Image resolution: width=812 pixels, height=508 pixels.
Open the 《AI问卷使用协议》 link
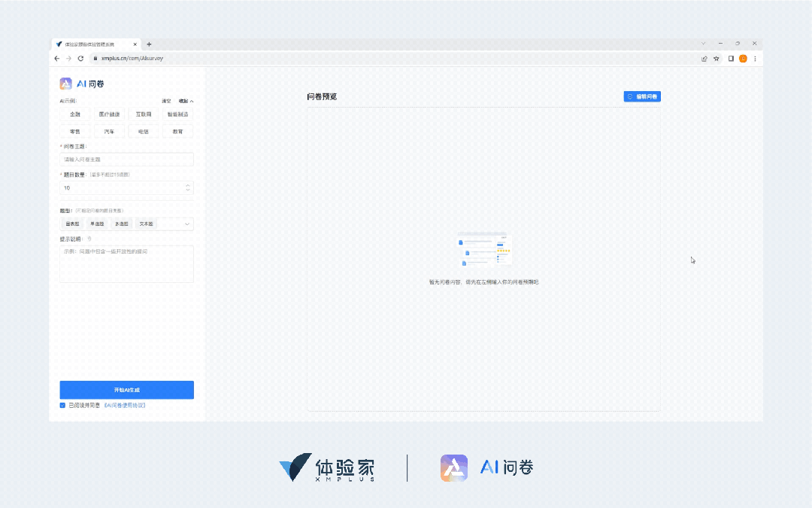click(123, 405)
